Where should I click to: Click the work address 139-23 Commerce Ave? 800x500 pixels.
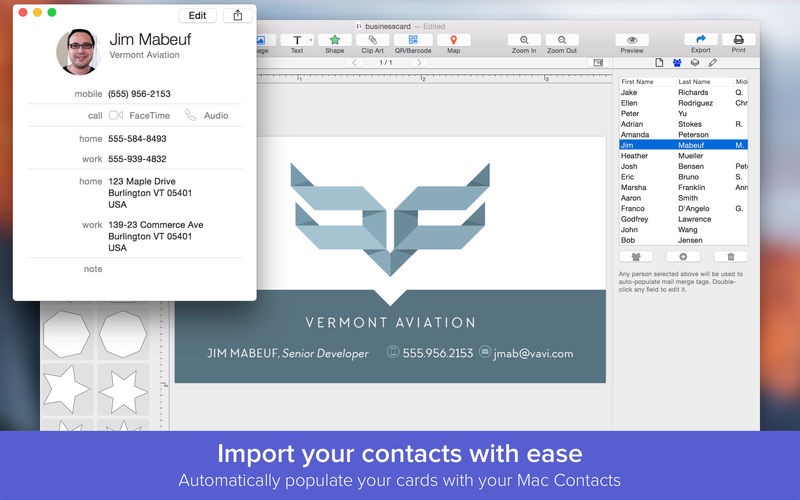click(156, 236)
